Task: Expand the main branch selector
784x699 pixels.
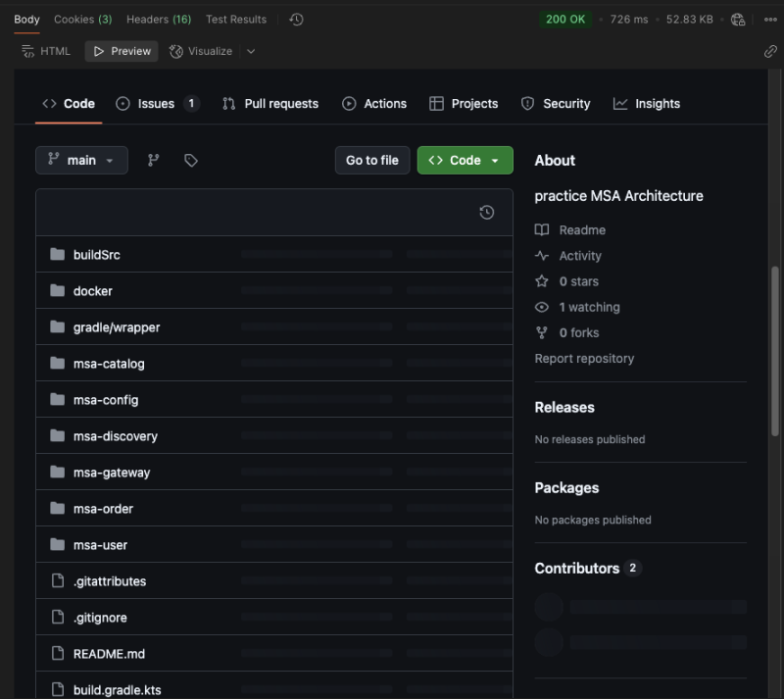Action: click(x=81, y=160)
